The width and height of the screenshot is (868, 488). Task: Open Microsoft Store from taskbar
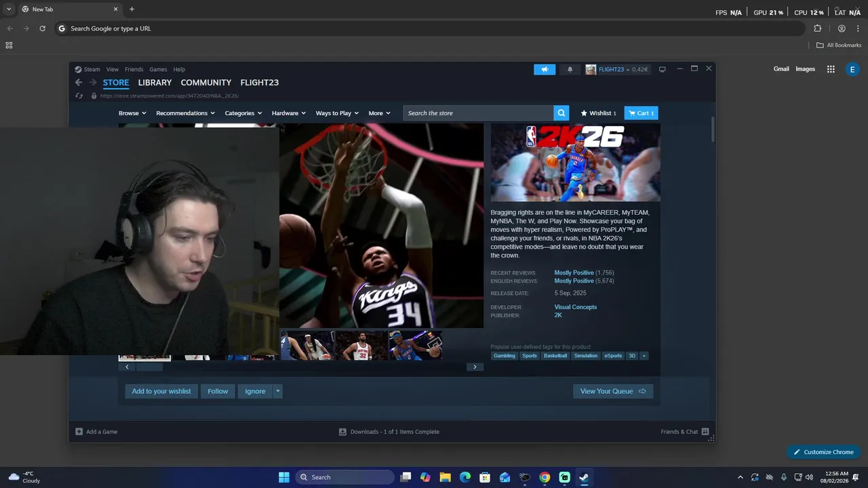[x=485, y=477]
